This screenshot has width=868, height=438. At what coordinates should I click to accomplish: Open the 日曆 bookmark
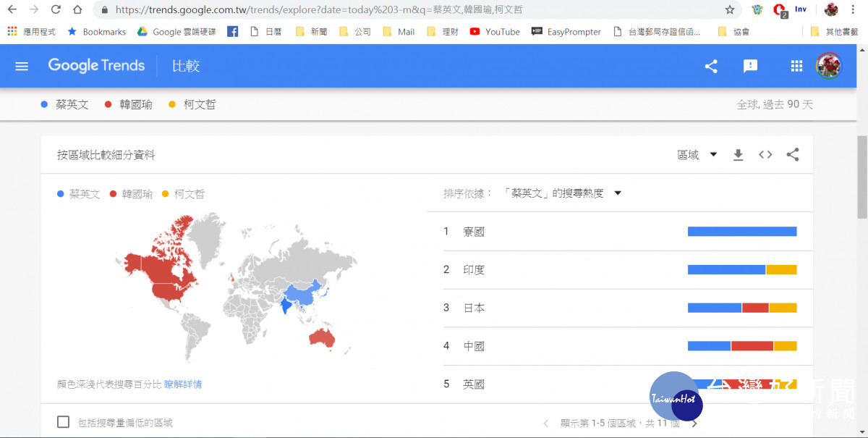point(265,32)
